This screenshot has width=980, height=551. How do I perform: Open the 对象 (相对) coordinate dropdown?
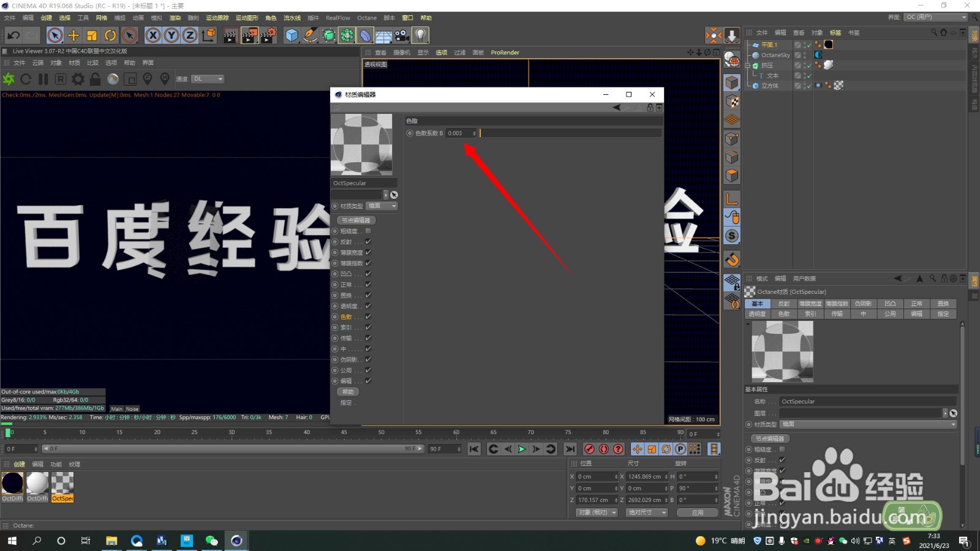click(x=597, y=512)
